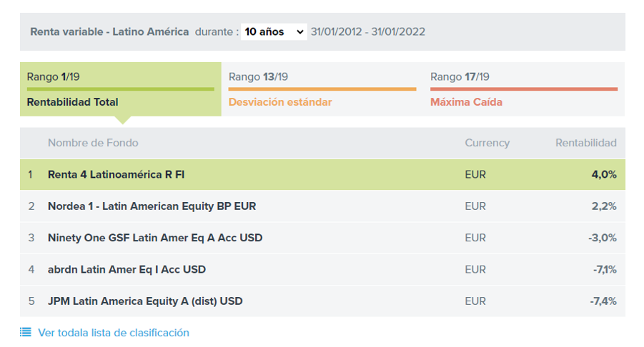Select the Rentabilidad Total tab
644x347 pixels.
tap(72, 102)
